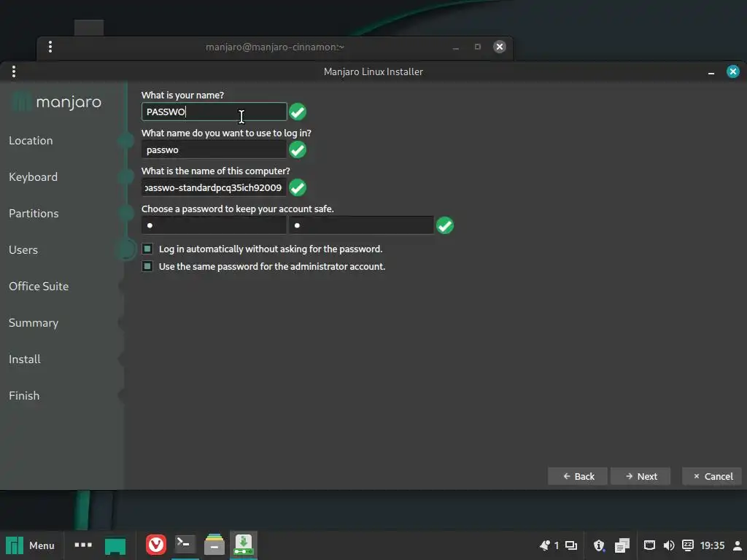Open the clipboard documents tray icon
This screenshot has width=747, height=560.
tap(622, 545)
